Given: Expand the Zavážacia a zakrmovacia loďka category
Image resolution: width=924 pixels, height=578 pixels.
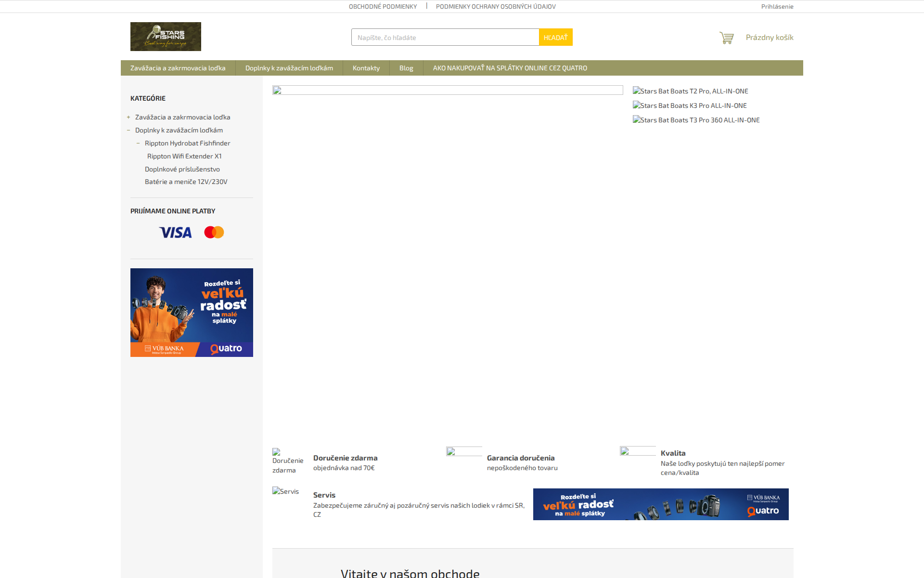Looking at the screenshot, I should click(x=128, y=117).
